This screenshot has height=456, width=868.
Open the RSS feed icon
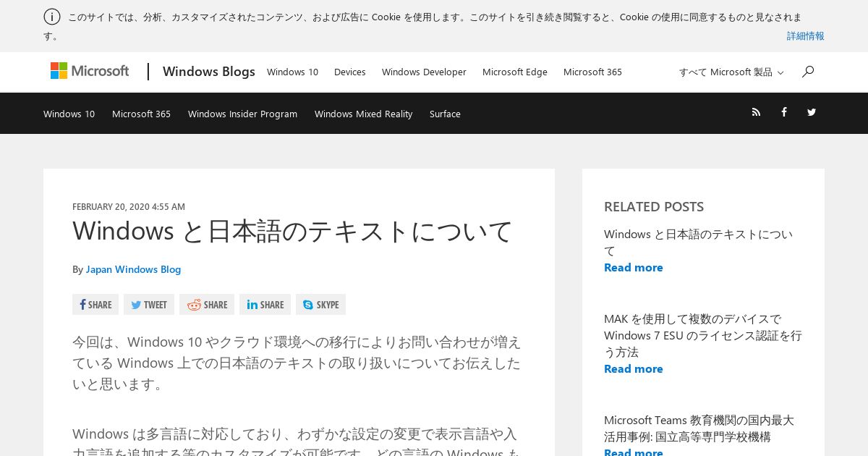(x=756, y=112)
